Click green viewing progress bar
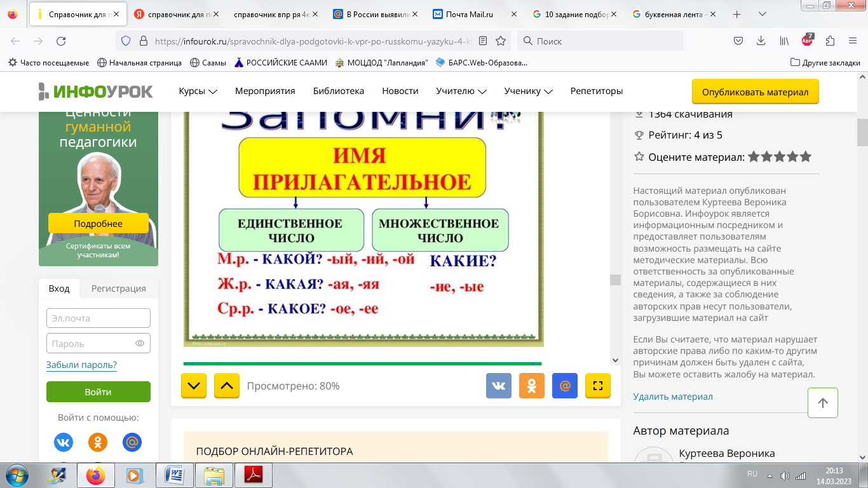Image resolution: width=868 pixels, height=488 pixels. pyautogui.click(x=362, y=363)
